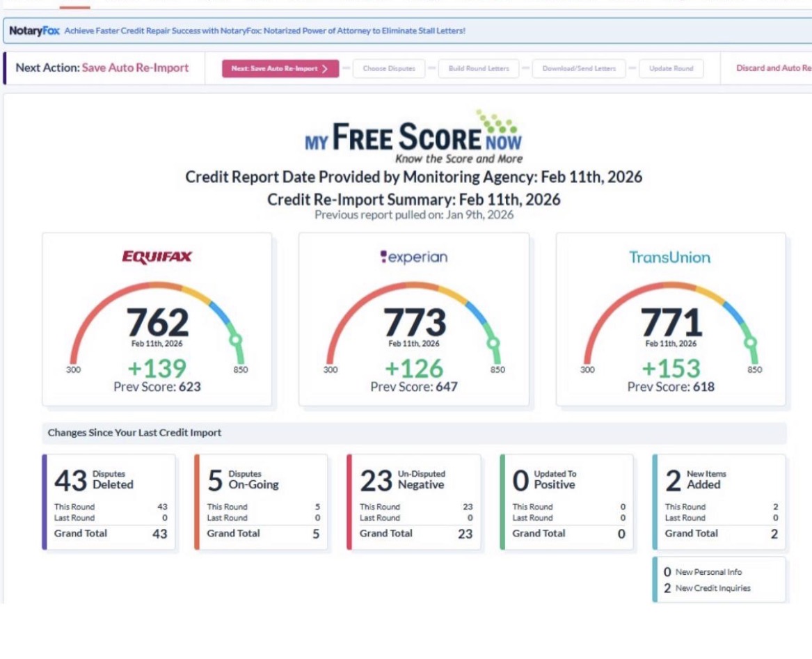Click Grand Total row in Disputes Deleted card
This screenshot has height=659, width=812.
click(x=111, y=534)
